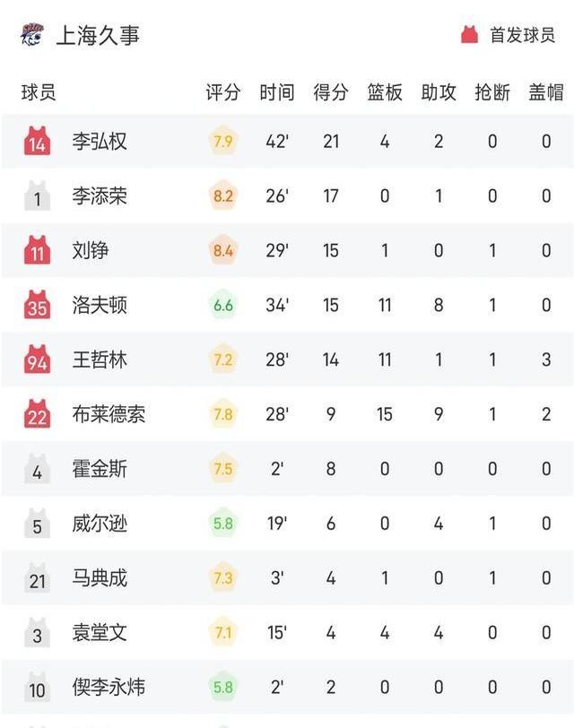This screenshot has height=728, width=574.
Task: Click the 盖帽 column header
Action: click(x=546, y=92)
